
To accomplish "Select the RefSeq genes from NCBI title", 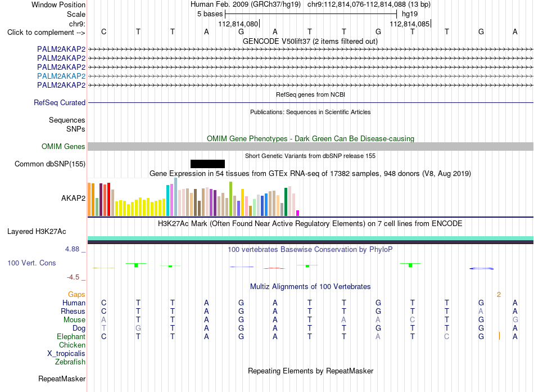I will point(310,94).
